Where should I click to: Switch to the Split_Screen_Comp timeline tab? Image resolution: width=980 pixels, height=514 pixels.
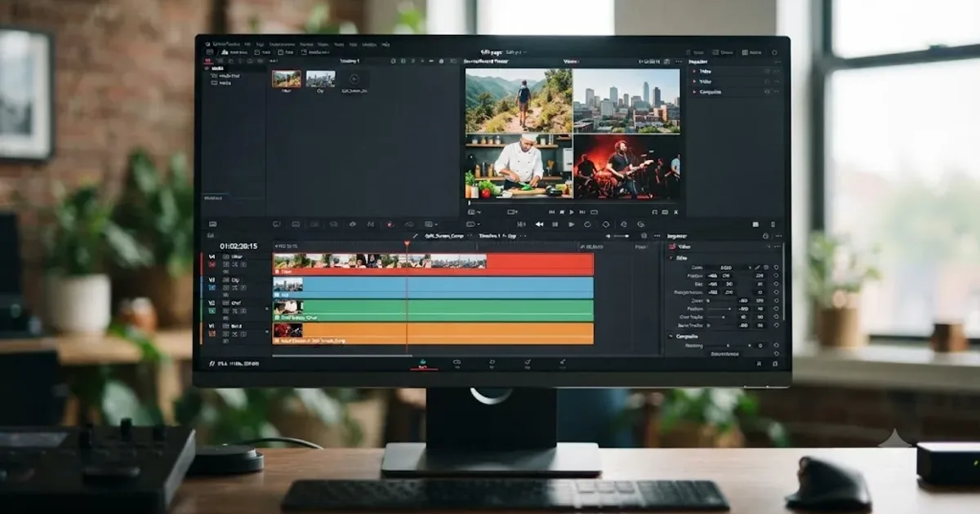tap(444, 236)
